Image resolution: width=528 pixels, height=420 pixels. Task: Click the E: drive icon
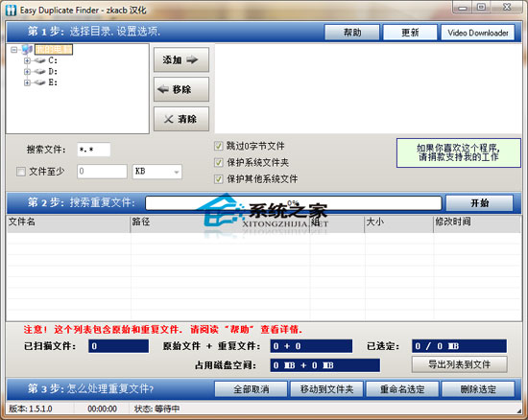(x=39, y=82)
